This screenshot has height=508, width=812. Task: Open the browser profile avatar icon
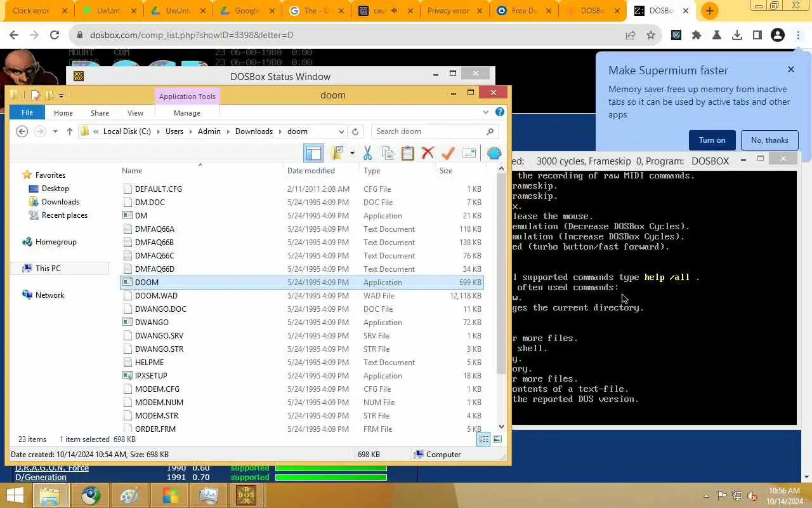point(778,36)
